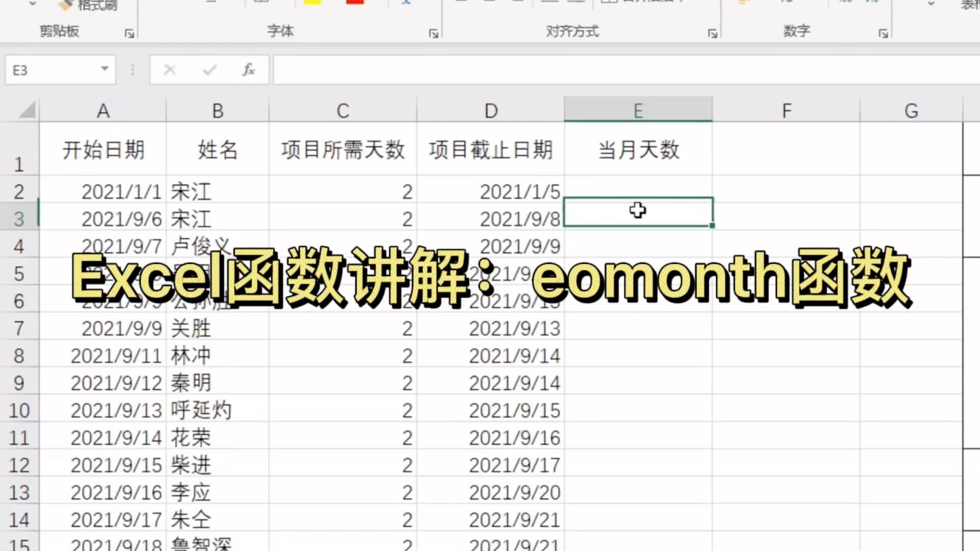Click column C header
Screen dimensions: 980x551
coord(342,110)
